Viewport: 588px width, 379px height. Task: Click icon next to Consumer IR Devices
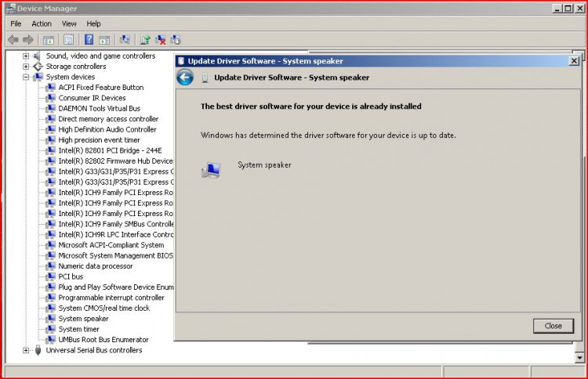tap(50, 98)
